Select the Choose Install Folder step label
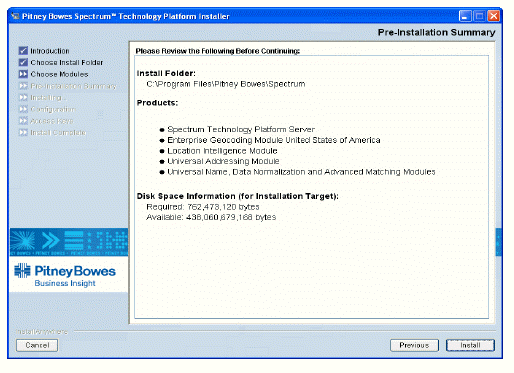Image resolution: width=514 pixels, height=373 pixels. [67, 62]
